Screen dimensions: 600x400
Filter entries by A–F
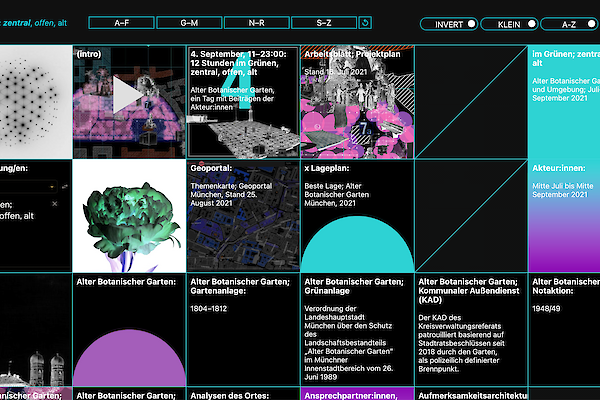coord(120,22)
